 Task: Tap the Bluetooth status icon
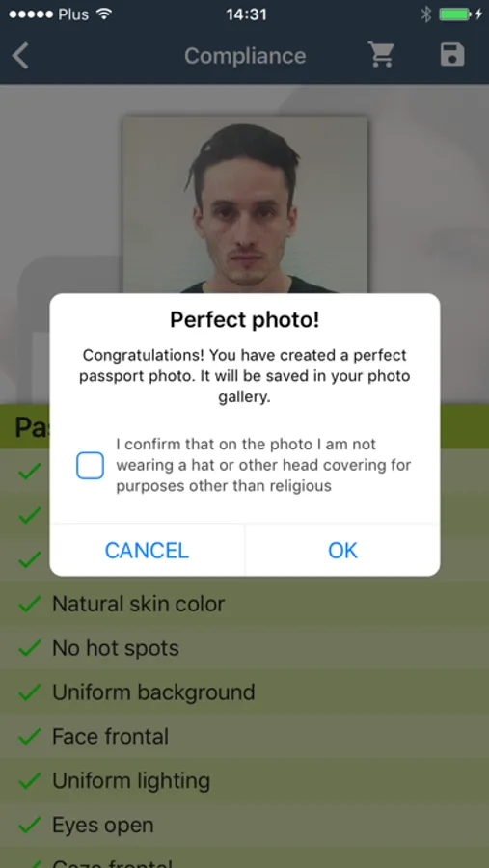coord(425,14)
